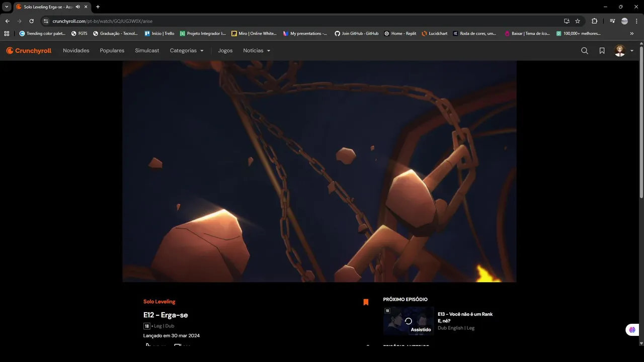The height and width of the screenshot is (362, 644).
Task: Click the crunchyroll.com address bar
Action: click(302, 21)
